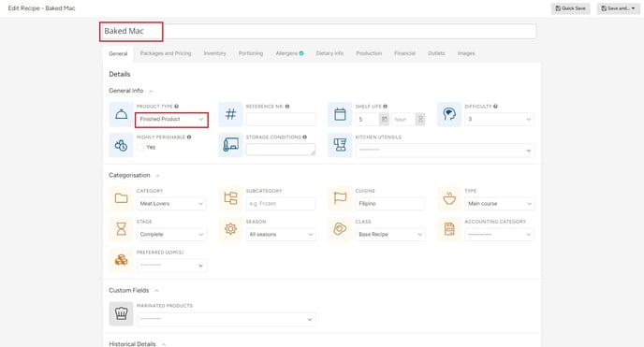Click the Cuisine flag icon

pos(340,198)
